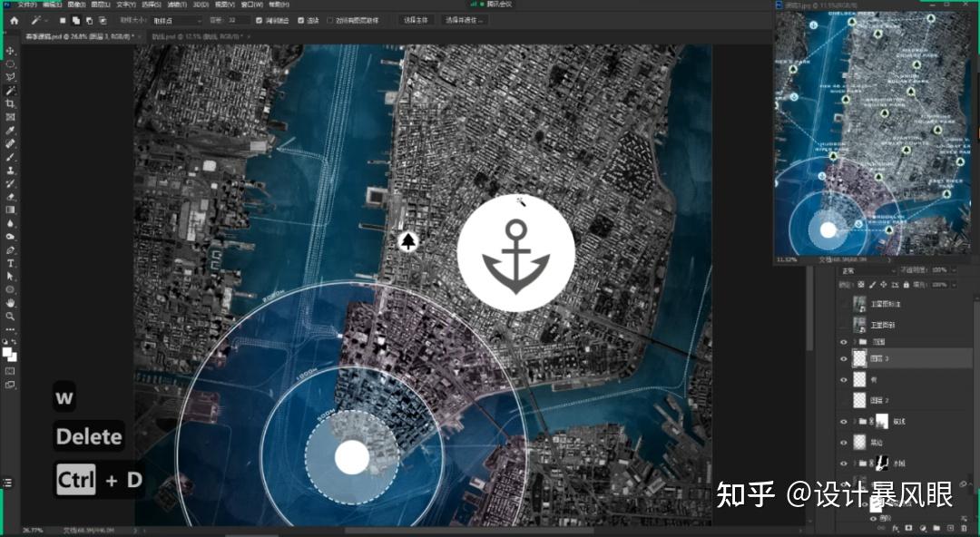Select the Gradient tool

tap(10, 210)
